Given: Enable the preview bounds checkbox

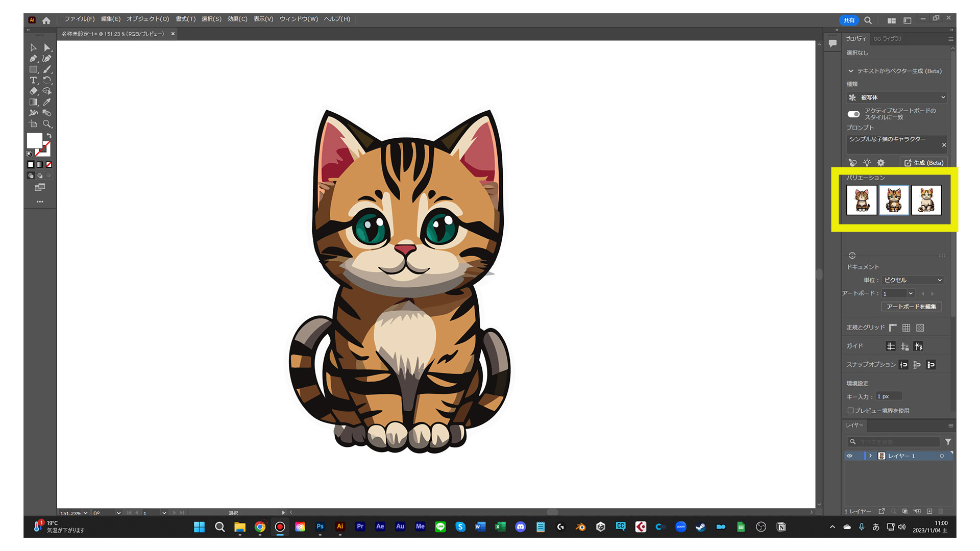Looking at the screenshot, I should 850,410.
